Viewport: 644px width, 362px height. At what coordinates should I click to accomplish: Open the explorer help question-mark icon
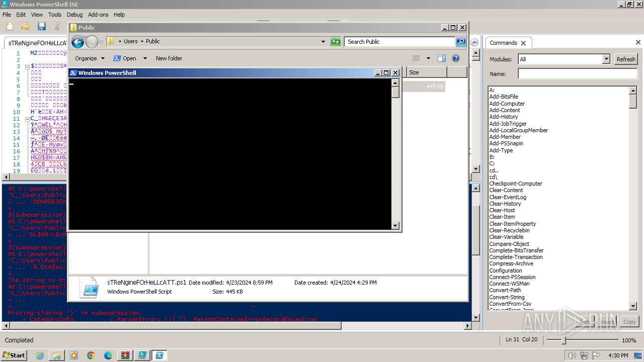(456, 58)
